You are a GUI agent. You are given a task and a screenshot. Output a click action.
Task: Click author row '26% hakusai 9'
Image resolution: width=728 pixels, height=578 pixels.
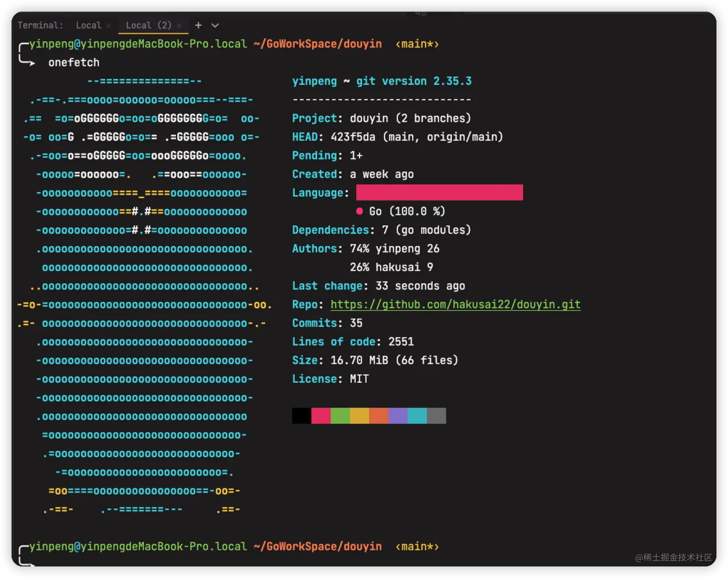391,267
